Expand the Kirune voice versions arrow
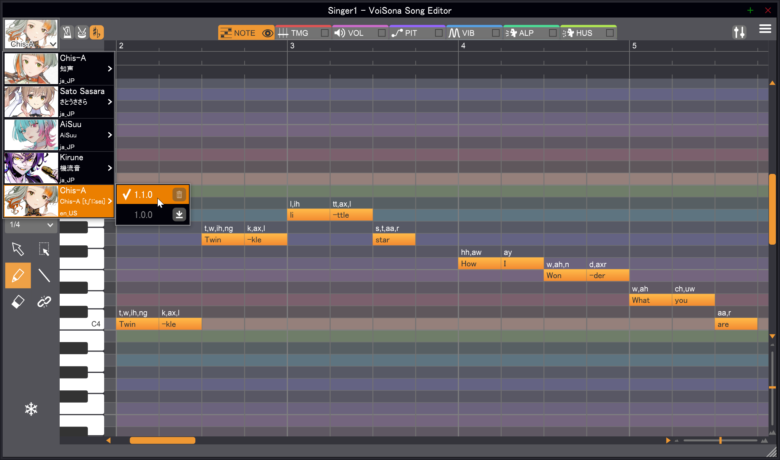The height and width of the screenshot is (460, 780). tap(110, 168)
